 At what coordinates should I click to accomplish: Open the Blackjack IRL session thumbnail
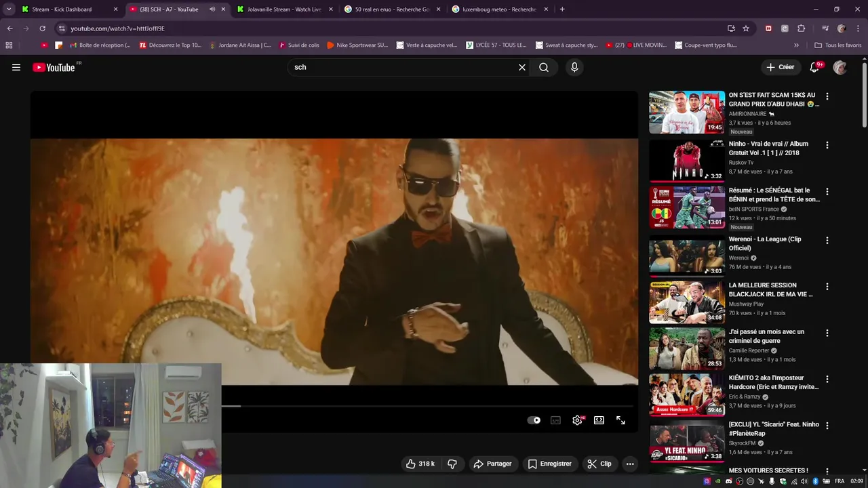click(687, 302)
